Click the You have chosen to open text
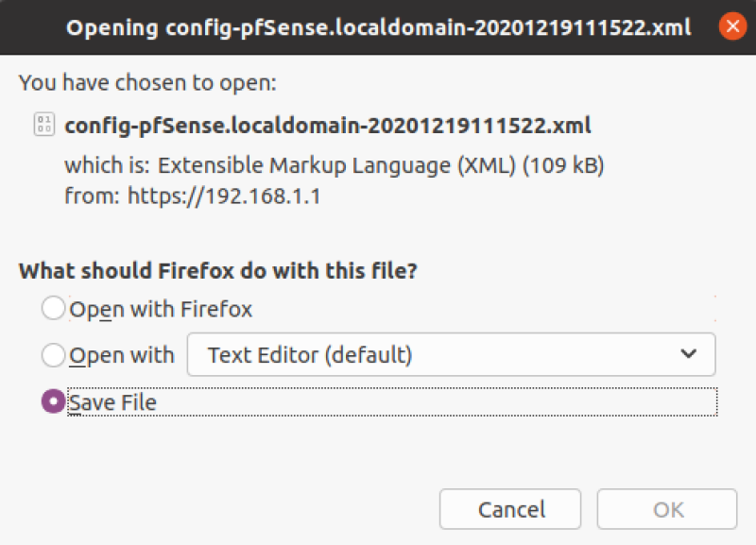 point(147,83)
